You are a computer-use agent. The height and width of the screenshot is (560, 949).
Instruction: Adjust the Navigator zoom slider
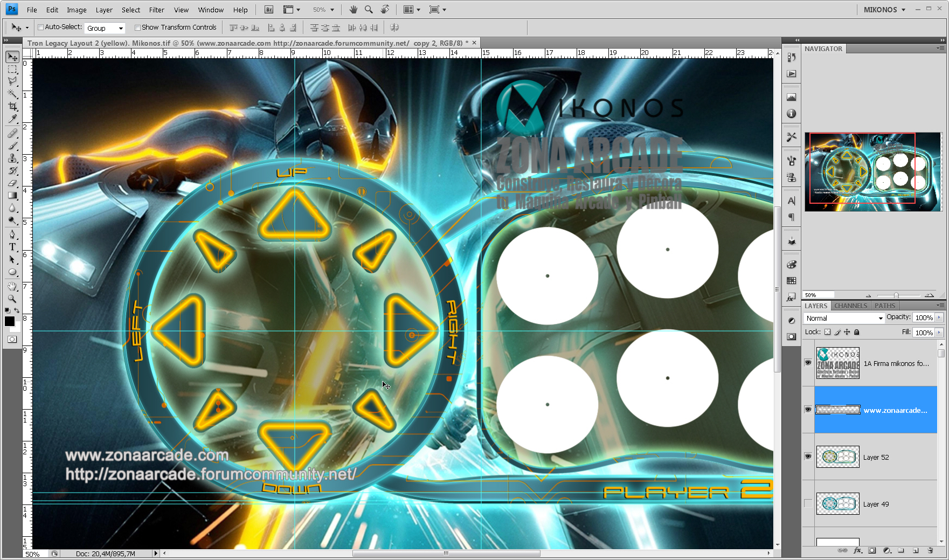click(x=896, y=295)
